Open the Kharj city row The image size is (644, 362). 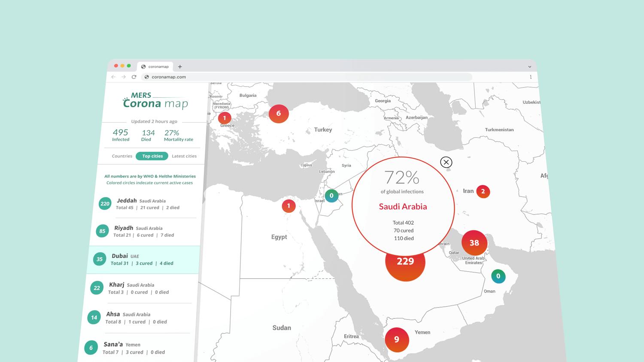click(141, 288)
